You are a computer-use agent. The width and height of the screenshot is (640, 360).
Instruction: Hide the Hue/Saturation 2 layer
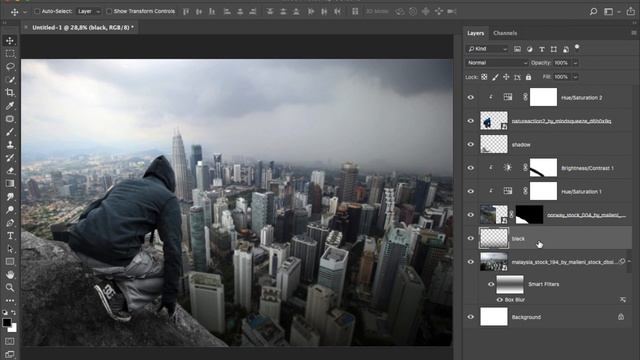point(471,98)
